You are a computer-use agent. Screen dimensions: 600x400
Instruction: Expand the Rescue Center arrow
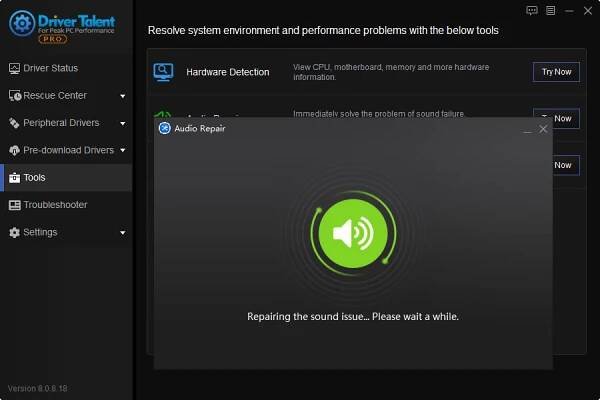click(122, 96)
